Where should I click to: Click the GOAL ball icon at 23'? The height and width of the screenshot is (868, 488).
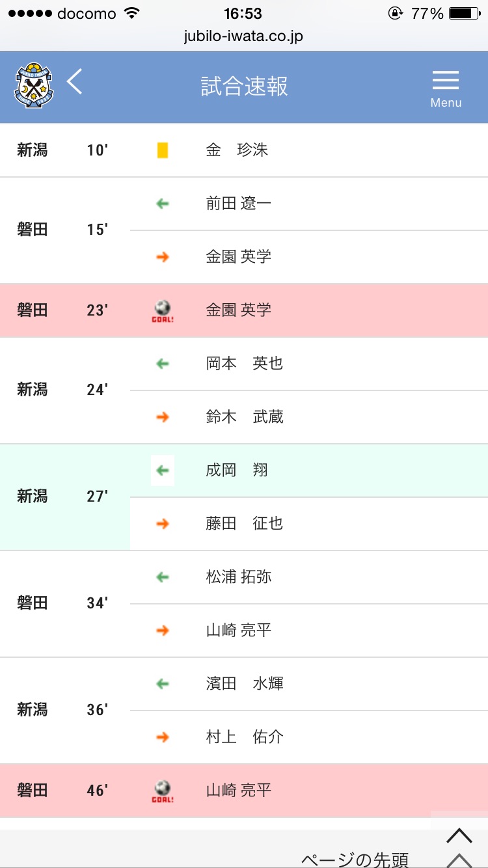click(163, 310)
